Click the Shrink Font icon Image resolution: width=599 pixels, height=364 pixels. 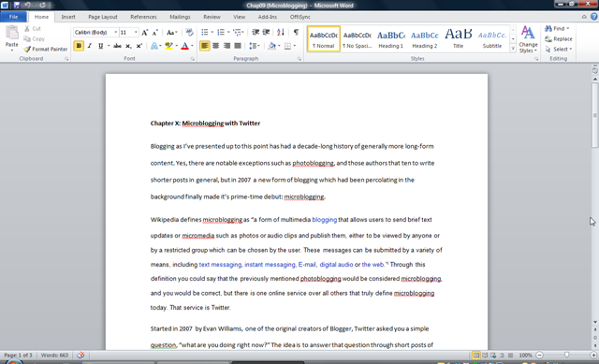[154, 33]
